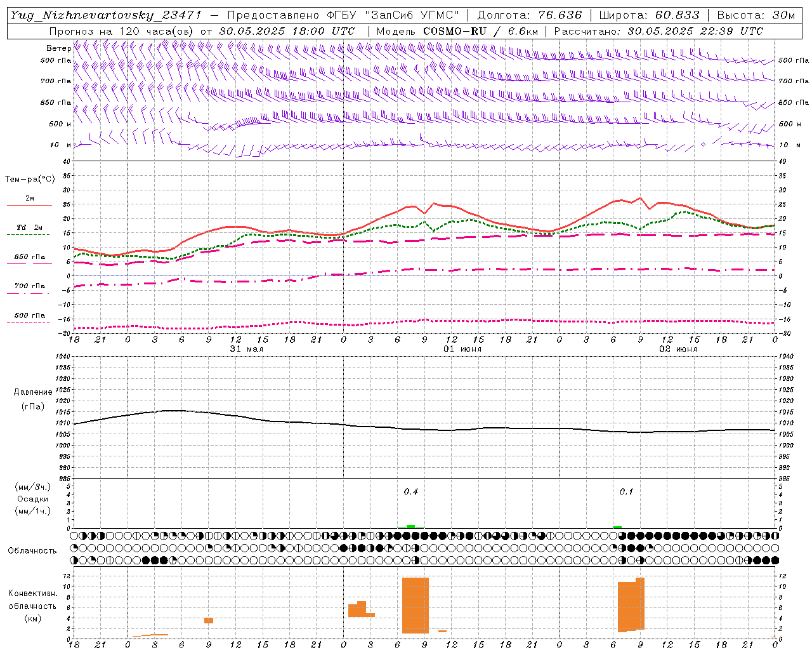Viewport: 812px width, 650px height.
Task: Click the (мм/3ч.) precipitation unit label
Action: point(33,487)
